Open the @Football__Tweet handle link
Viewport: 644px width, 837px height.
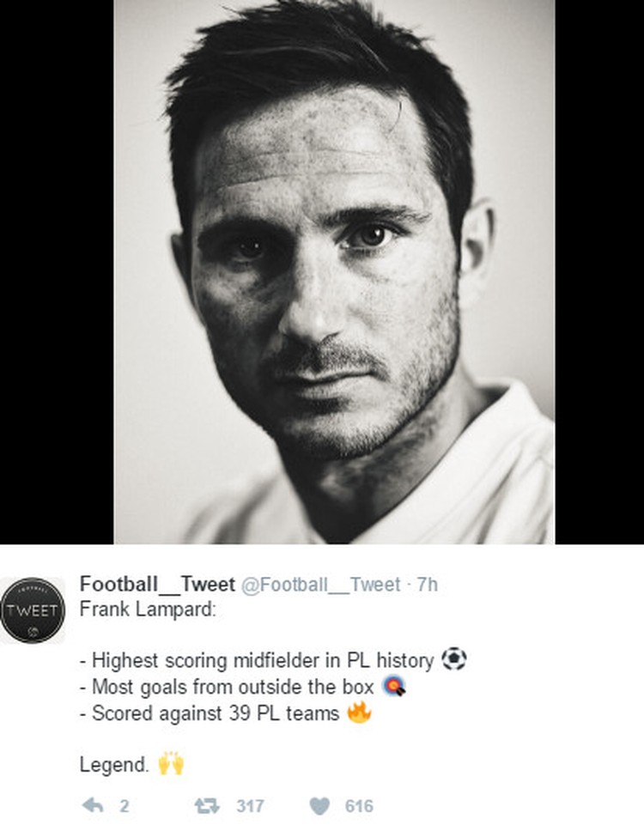pyautogui.click(x=321, y=585)
